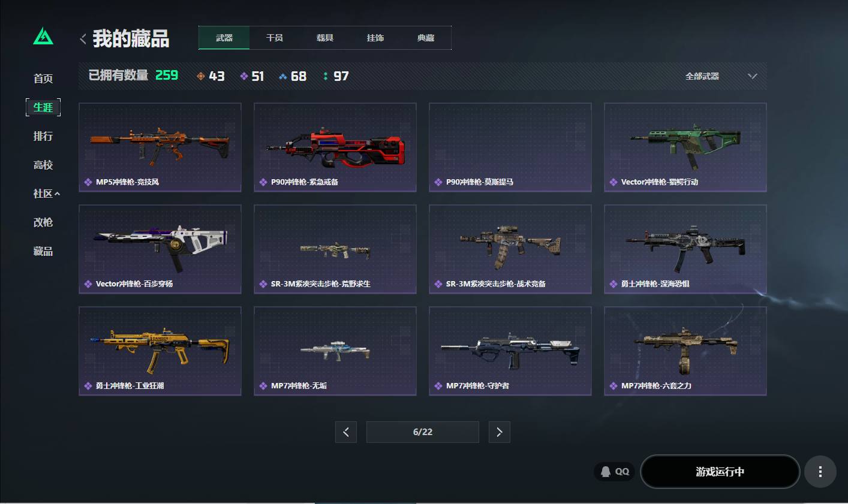
Task: Switch to the 干员 tab
Action: [x=275, y=38]
